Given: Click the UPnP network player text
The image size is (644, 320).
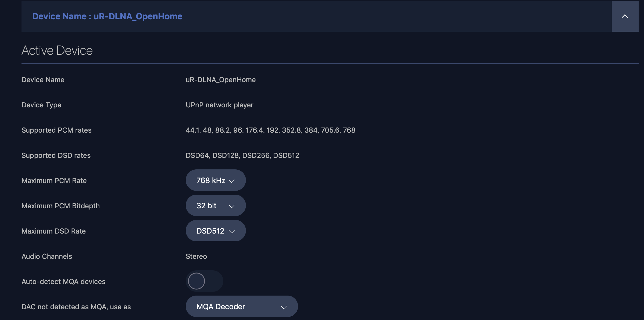Looking at the screenshot, I should (219, 105).
